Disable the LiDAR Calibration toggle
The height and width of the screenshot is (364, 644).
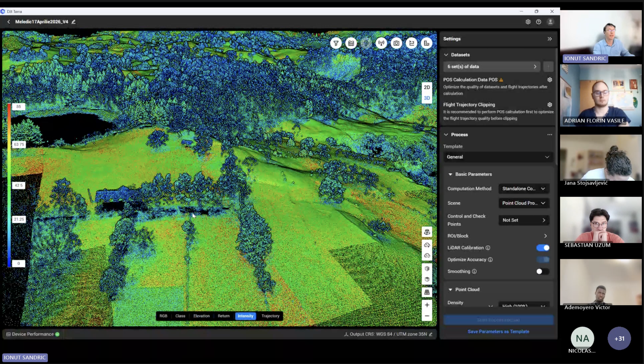pos(543,248)
